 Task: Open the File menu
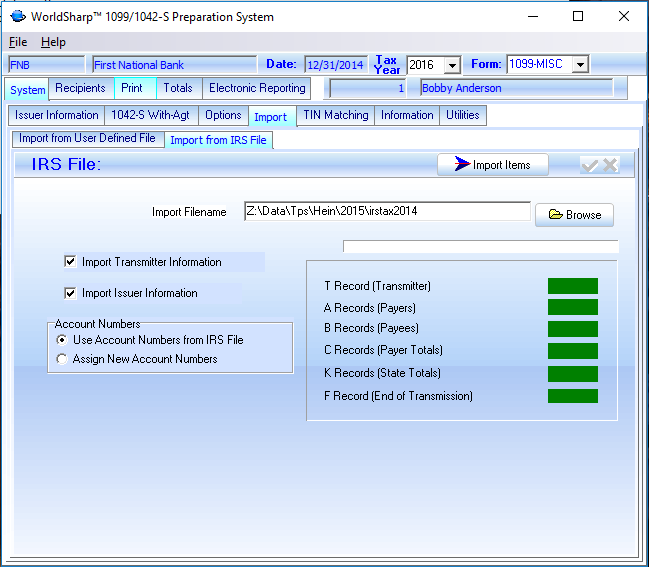[18, 42]
